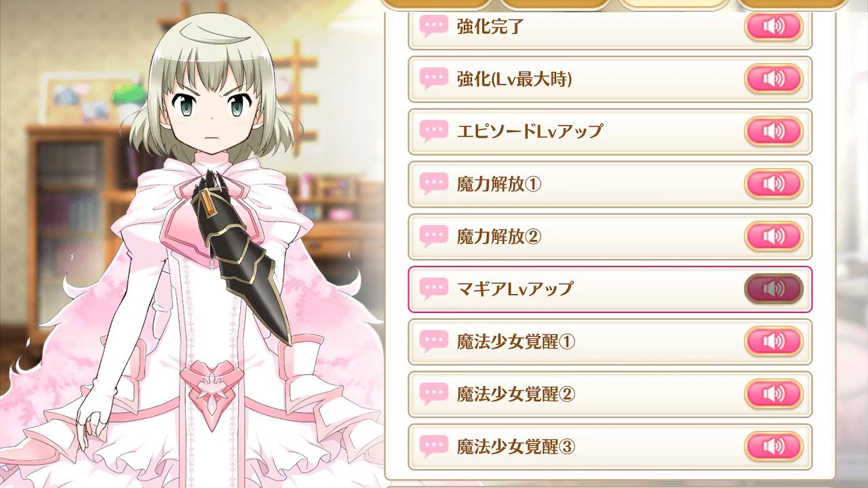The width and height of the screenshot is (868, 488).
Task: Play 魔力解放① audio via speaker button
Action: (774, 184)
